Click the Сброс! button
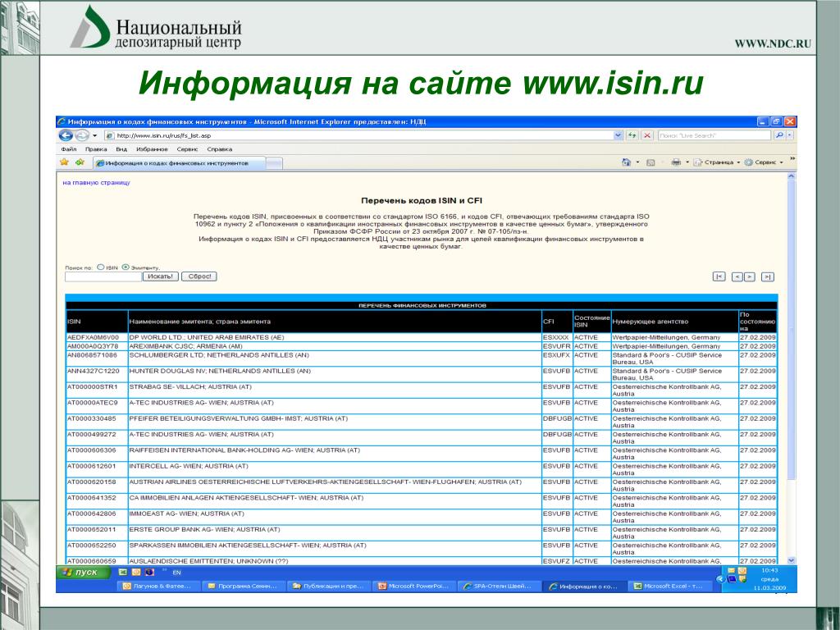The width and height of the screenshot is (840, 630). coord(199,277)
